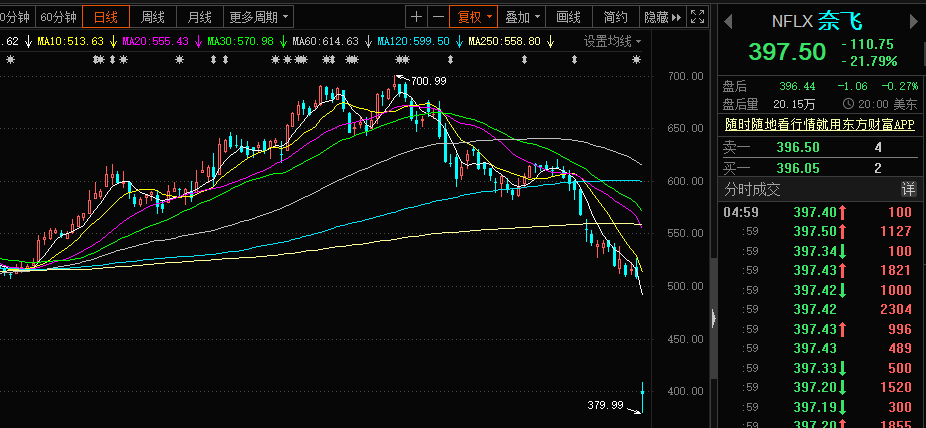The image size is (926, 428).
Task: Click the MA250 moving average label
Action: pyautogui.click(x=505, y=42)
